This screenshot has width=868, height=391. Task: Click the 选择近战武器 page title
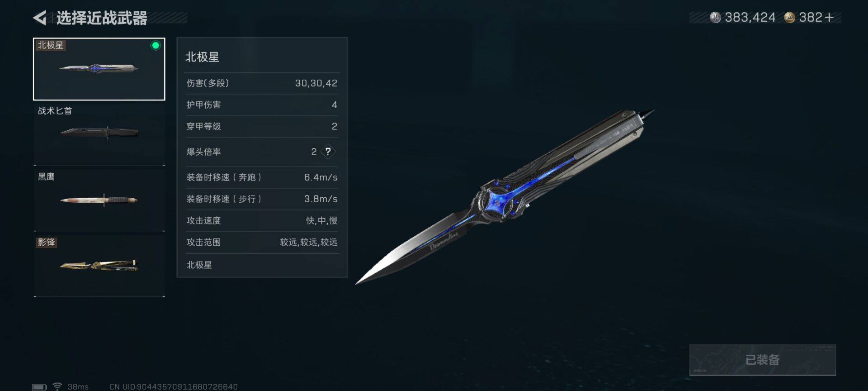point(102,18)
